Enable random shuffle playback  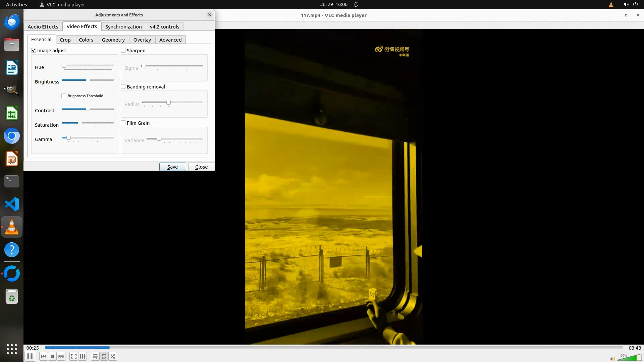tap(113, 356)
